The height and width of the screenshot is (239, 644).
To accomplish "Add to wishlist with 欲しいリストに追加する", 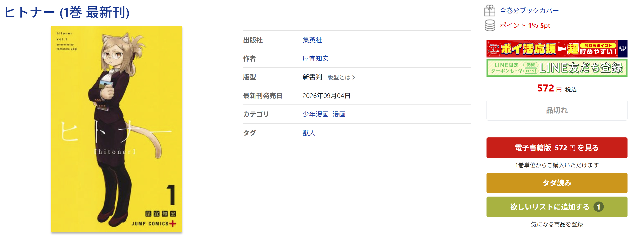I will point(557,207).
